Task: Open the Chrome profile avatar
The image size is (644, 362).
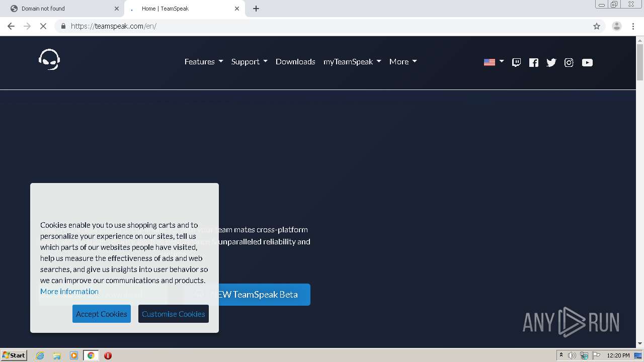Action: 617,26
